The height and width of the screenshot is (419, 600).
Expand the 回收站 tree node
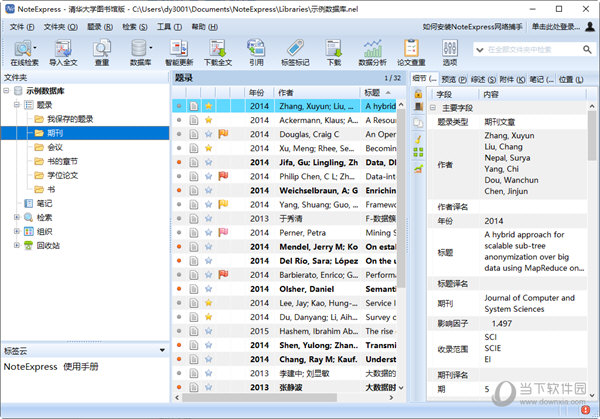(x=16, y=245)
